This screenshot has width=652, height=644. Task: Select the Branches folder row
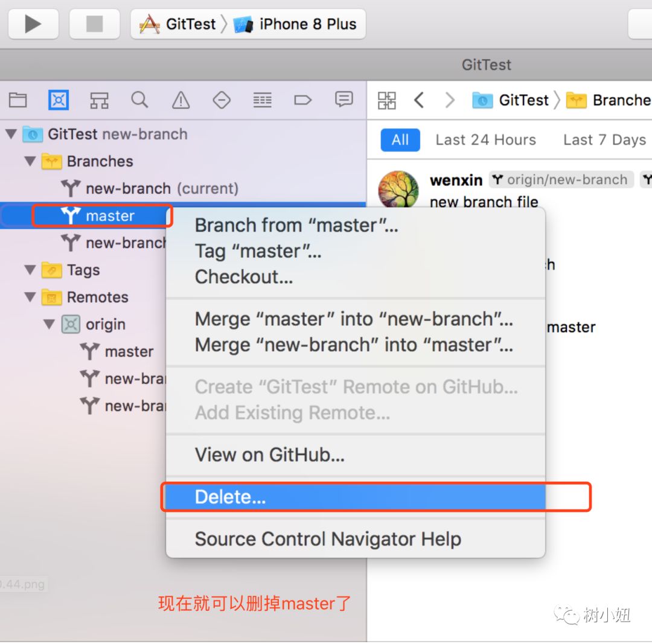click(183, 161)
